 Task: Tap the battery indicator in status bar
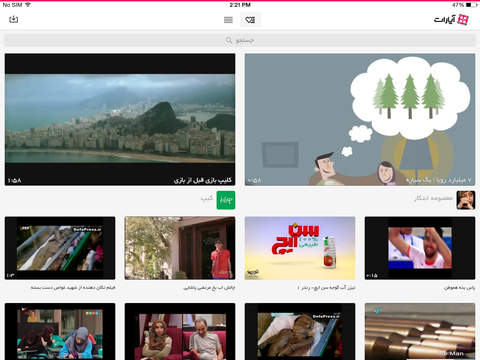[x=471, y=5]
